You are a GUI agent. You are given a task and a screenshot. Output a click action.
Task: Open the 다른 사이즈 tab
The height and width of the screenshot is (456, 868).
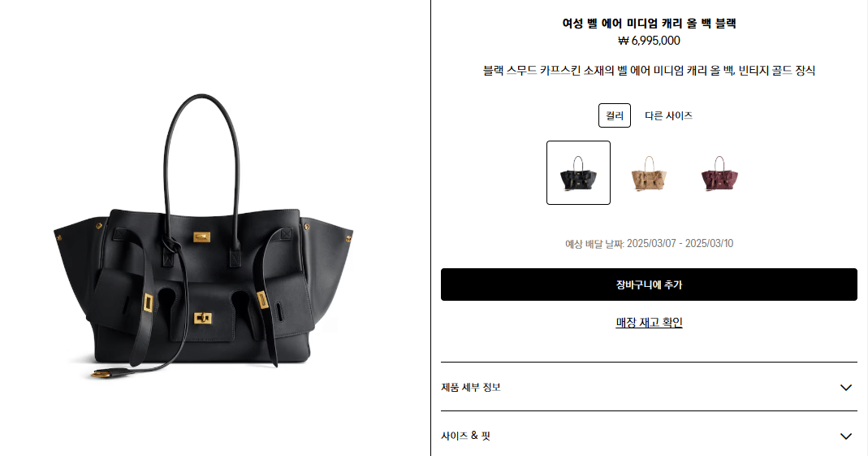coord(668,115)
